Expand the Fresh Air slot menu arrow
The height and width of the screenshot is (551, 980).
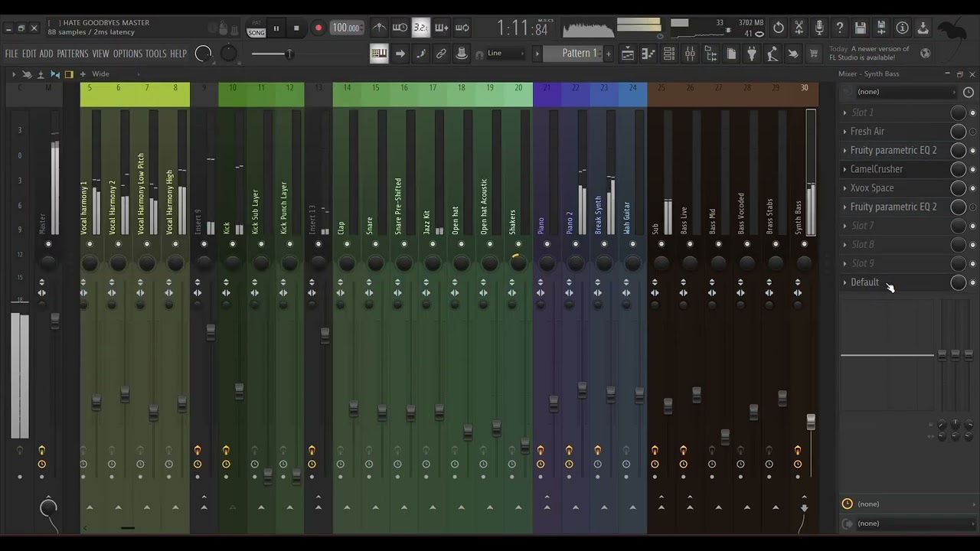point(844,132)
